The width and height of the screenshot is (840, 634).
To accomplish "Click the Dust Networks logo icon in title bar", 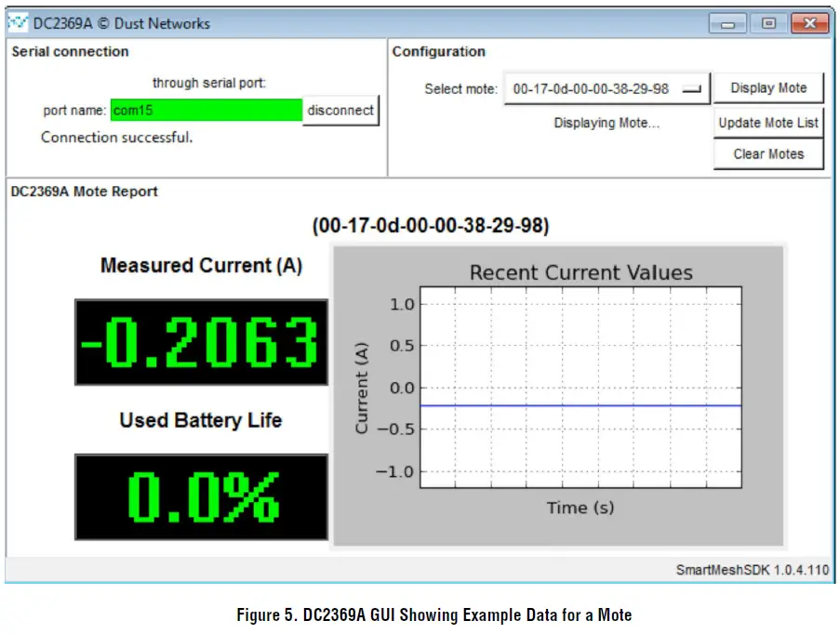I will click(17, 22).
